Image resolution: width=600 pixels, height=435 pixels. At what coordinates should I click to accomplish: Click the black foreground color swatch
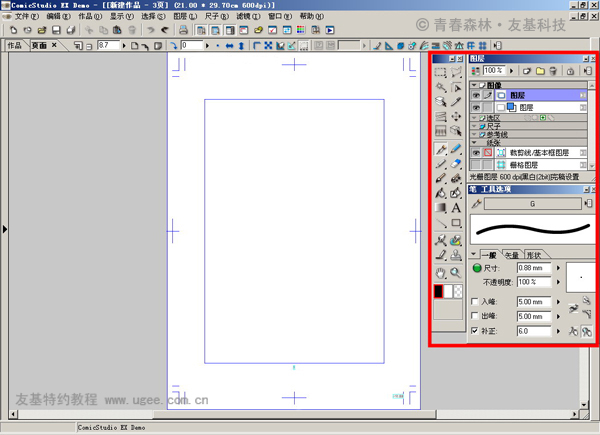tap(438, 291)
